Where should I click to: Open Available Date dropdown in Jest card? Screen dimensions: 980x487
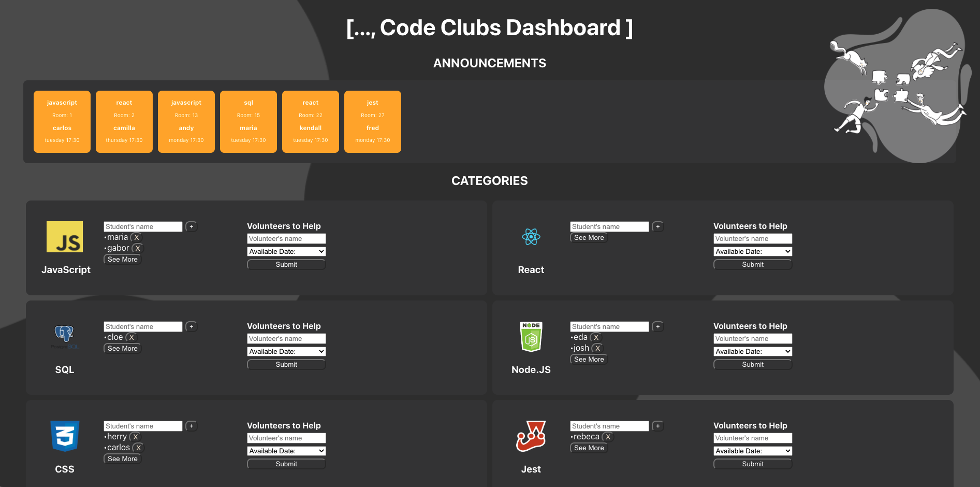pyautogui.click(x=753, y=451)
